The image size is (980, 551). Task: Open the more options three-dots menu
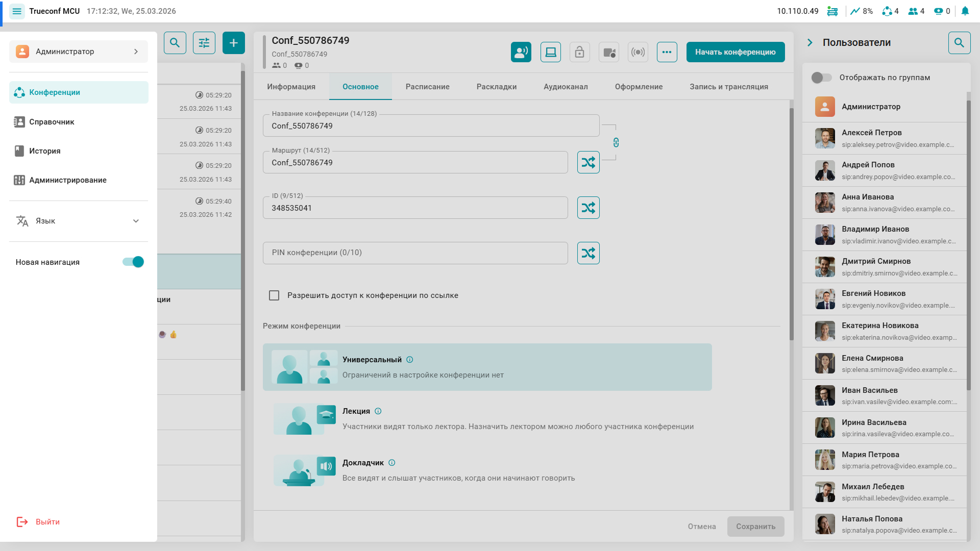coord(667,52)
